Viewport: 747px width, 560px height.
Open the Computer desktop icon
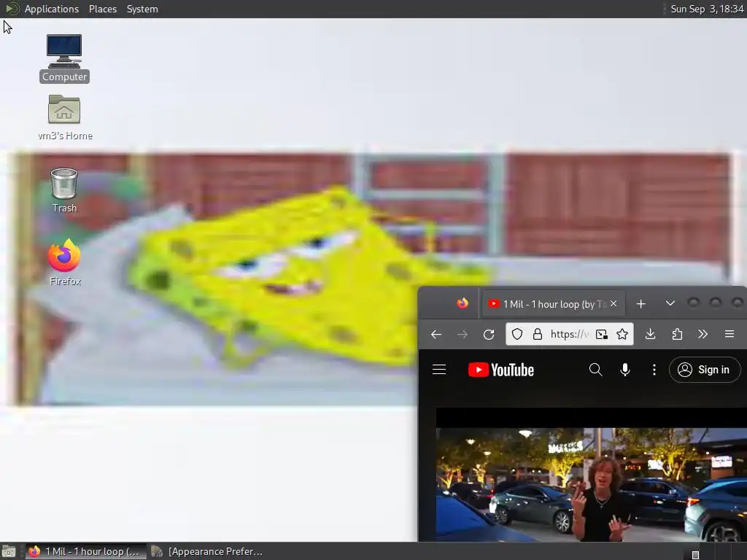pyautogui.click(x=64, y=58)
